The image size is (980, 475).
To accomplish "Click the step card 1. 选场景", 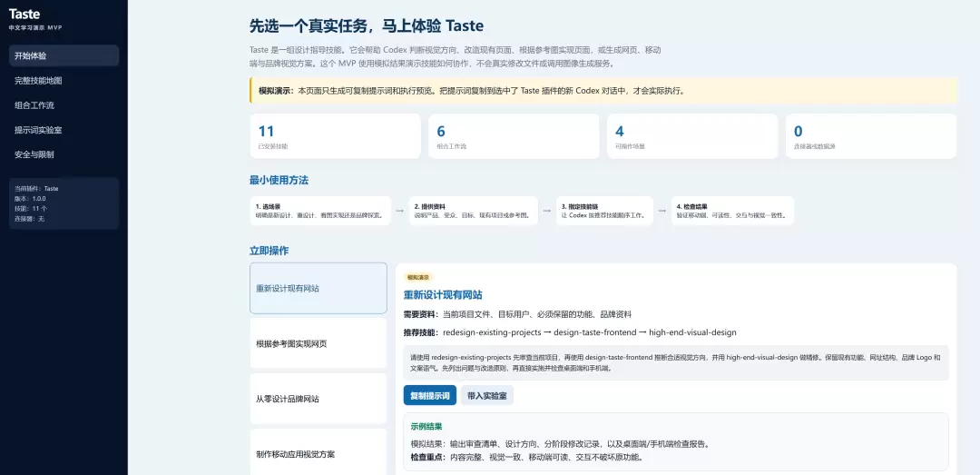I will click(320, 211).
